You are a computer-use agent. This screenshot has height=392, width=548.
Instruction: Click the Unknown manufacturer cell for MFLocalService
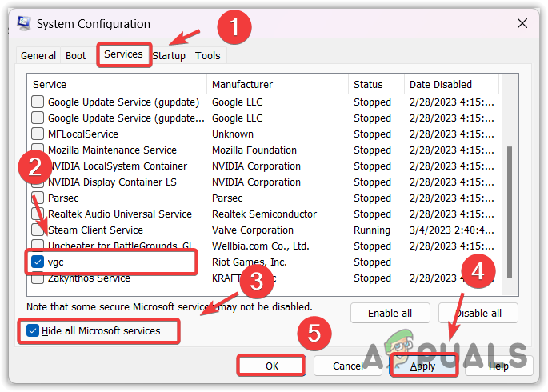pyautogui.click(x=233, y=134)
